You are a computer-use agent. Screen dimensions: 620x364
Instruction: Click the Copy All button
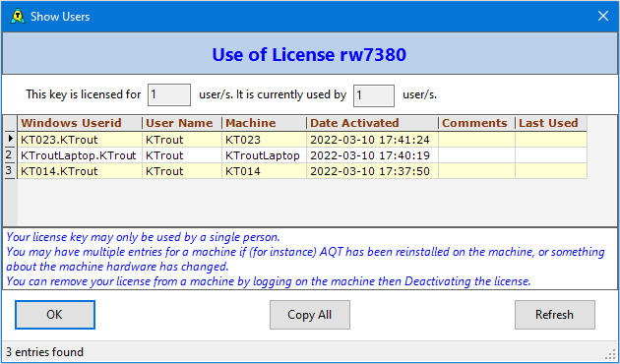310,315
